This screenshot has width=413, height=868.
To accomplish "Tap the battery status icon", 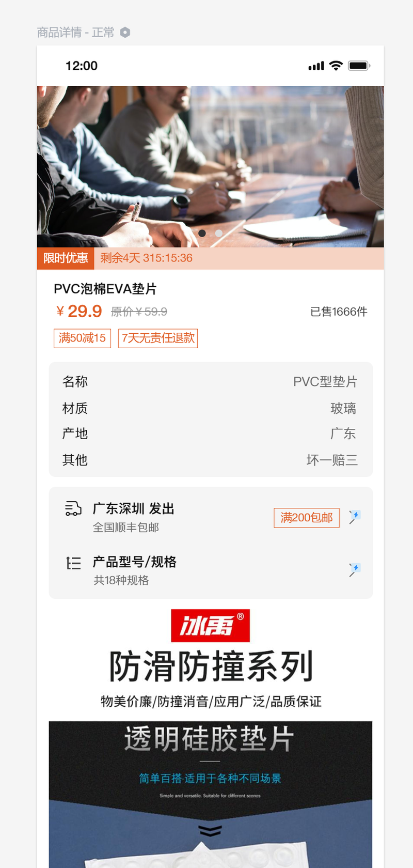I will tap(359, 66).
